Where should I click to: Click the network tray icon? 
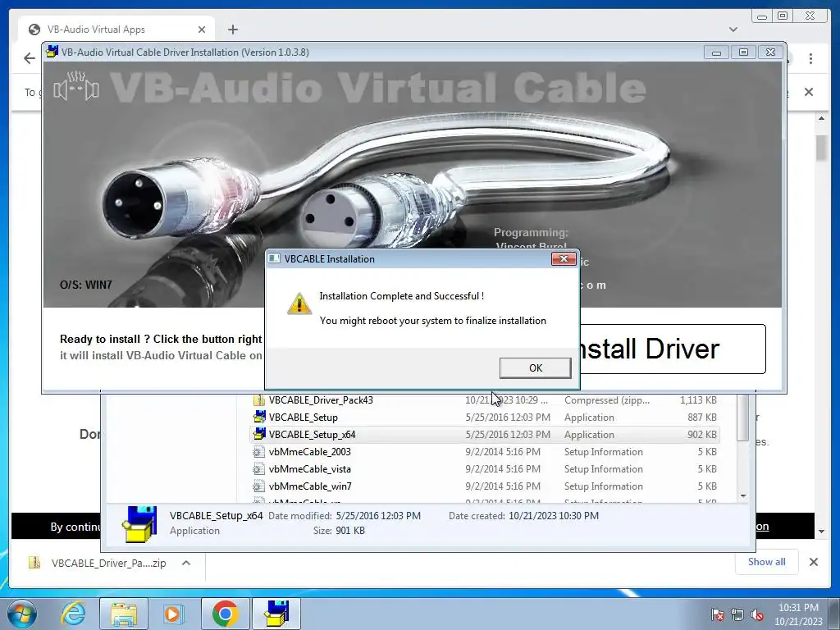click(737, 615)
